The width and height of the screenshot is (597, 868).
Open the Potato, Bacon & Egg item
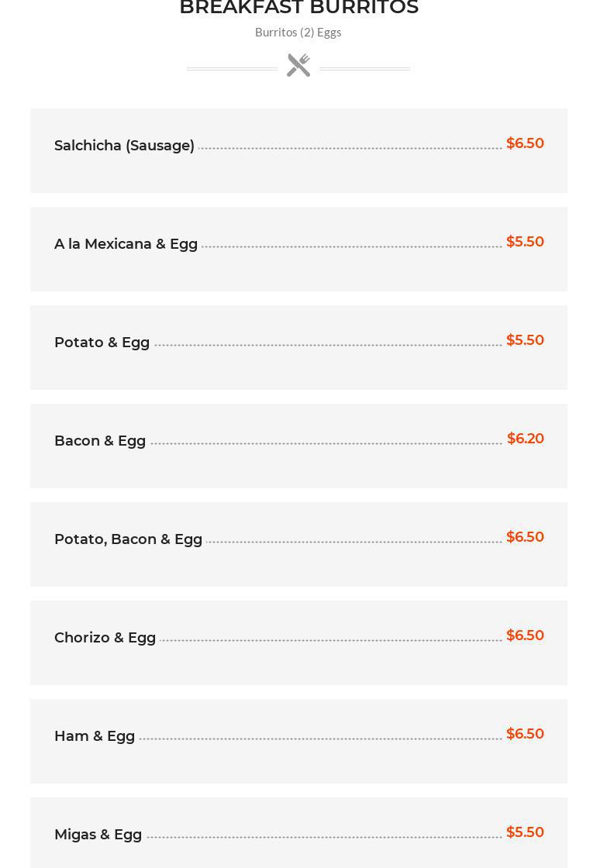click(x=128, y=539)
